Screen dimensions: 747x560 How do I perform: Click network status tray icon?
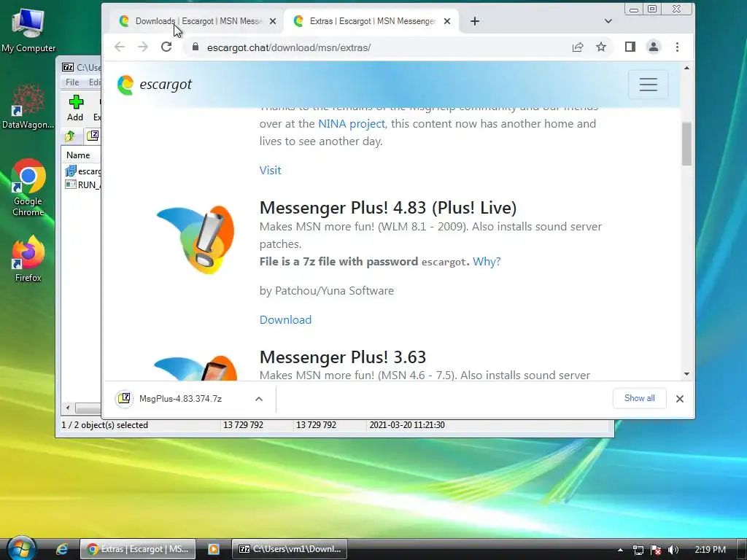638,550
